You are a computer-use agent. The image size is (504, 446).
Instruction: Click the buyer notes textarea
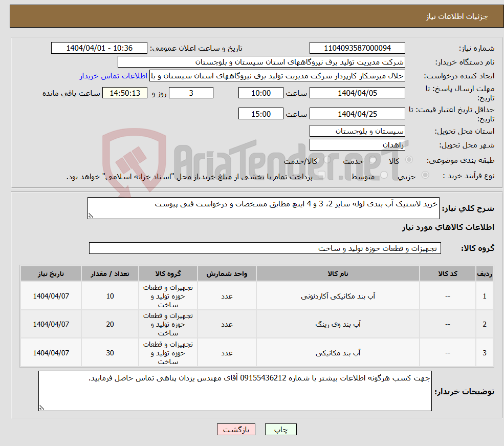coord(235,391)
